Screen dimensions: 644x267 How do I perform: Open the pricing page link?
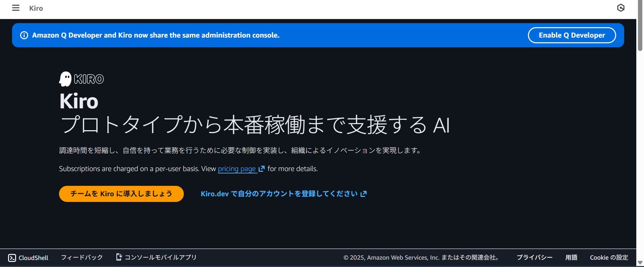click(x=237, y=169)
